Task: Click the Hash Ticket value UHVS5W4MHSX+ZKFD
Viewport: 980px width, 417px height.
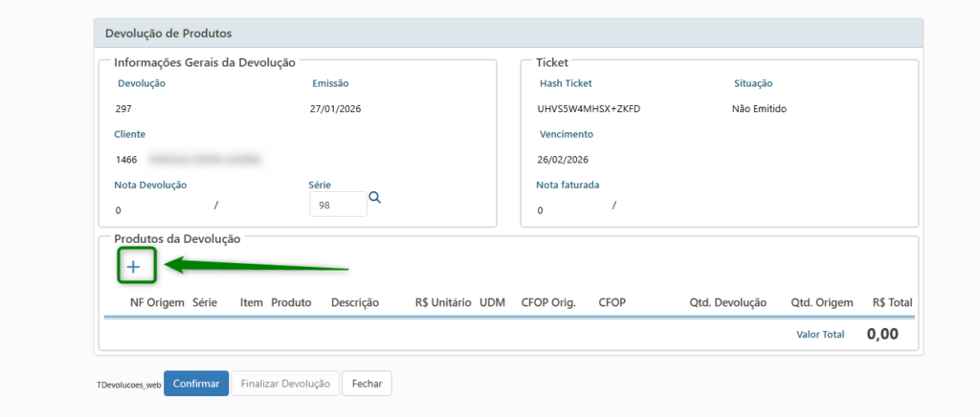Action: click(x=589, y=109)
